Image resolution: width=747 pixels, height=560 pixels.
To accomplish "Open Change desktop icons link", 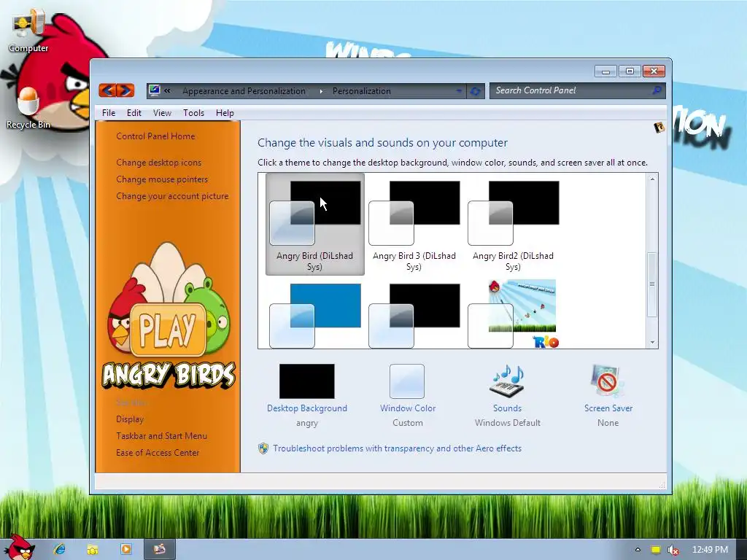I will point(158,163).
